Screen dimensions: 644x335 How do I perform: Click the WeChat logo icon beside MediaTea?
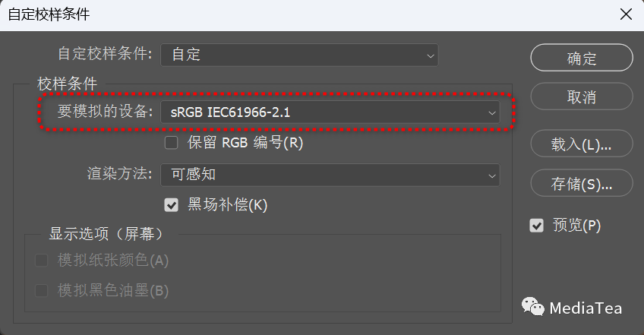(532, 307)
